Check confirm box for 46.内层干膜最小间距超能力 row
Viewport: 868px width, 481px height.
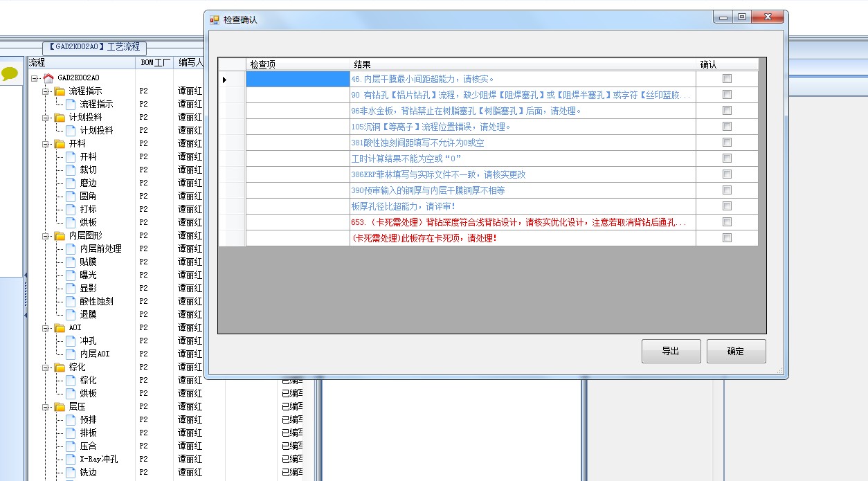tap(727, 79)
